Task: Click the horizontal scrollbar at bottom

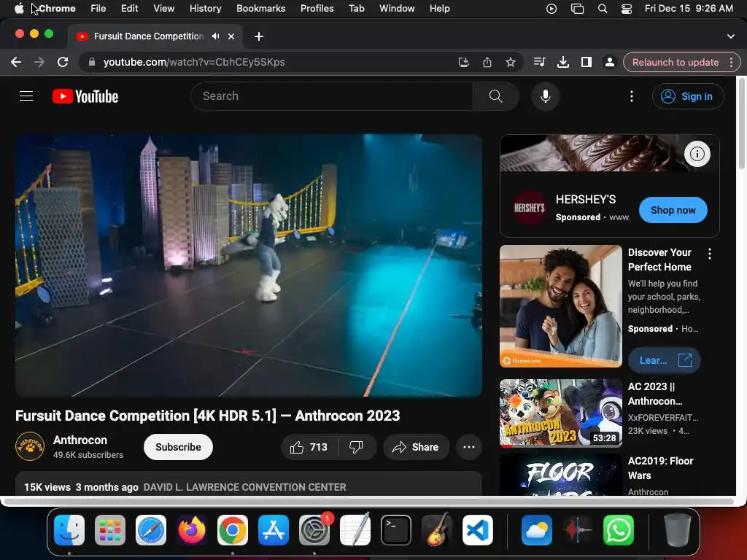Action: (368, 502)
